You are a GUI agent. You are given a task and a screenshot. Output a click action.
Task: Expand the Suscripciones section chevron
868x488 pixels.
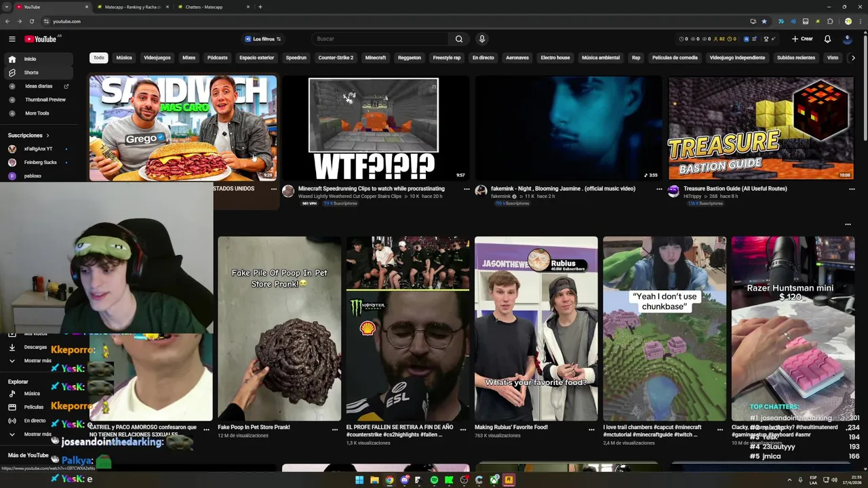pos(47,136)
